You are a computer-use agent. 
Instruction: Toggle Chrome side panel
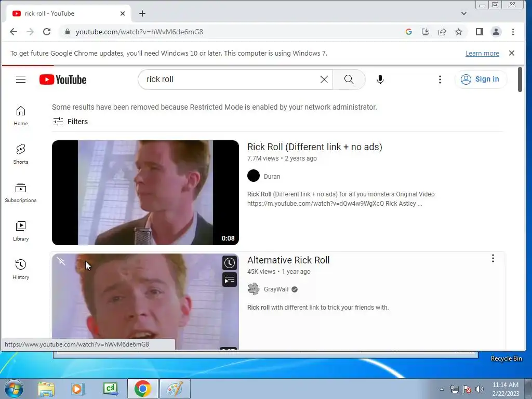(x=479, y=32)
